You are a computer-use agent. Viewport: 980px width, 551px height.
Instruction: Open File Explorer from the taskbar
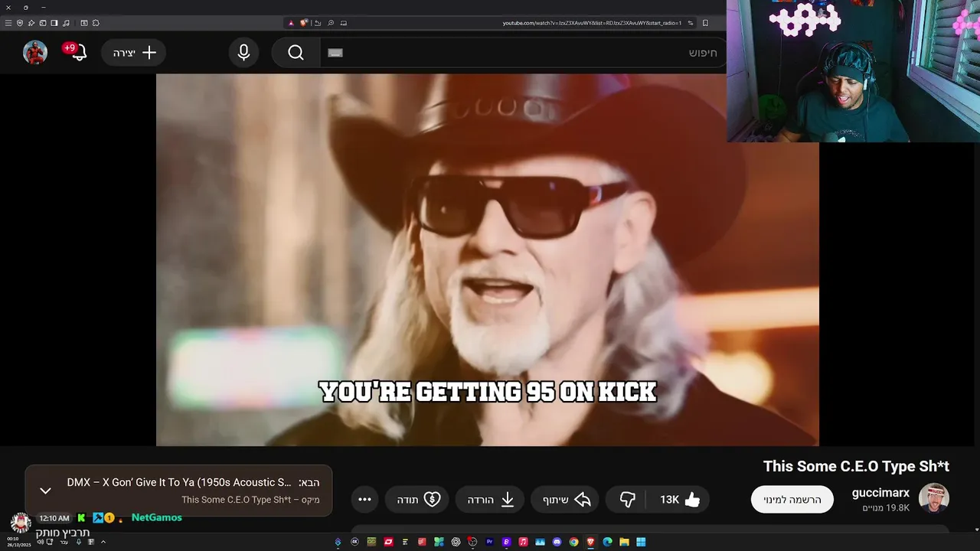(x=624, y=542)
